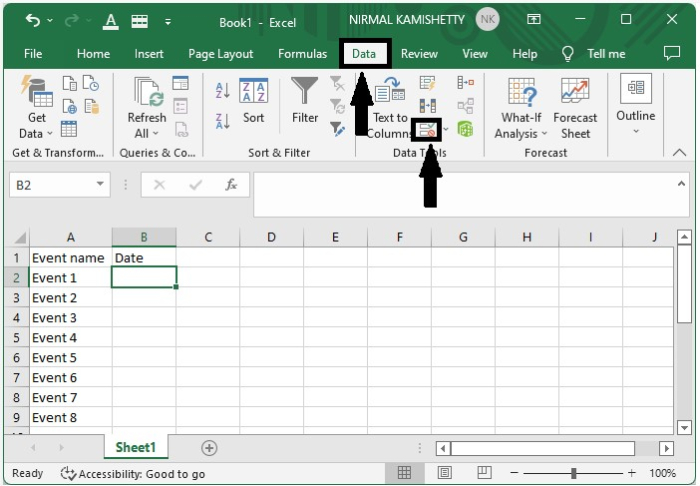Click the From Table/Range icon
This screenshot has width=700, height=486.
pos(69,129)
